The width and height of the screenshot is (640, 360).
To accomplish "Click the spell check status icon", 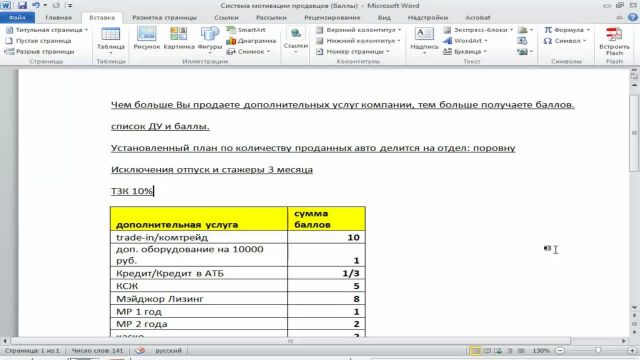I will click(140, 350).
